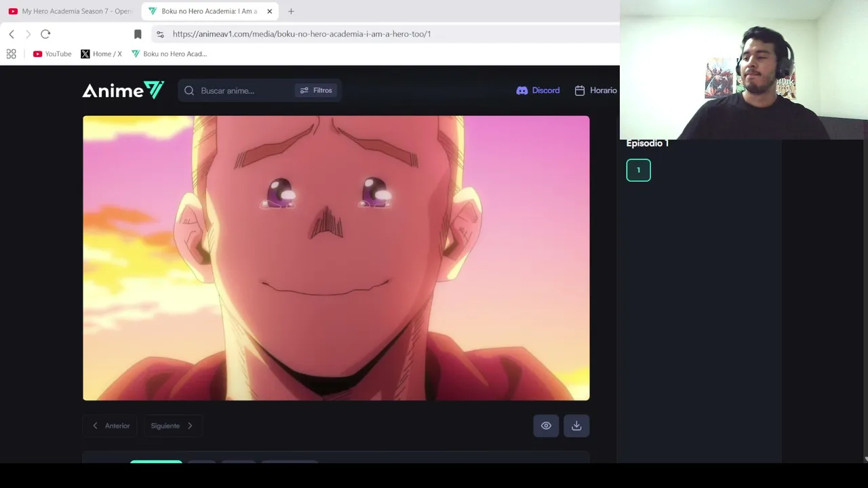
Task: Click the browser forward arrow
Action: 28,34
